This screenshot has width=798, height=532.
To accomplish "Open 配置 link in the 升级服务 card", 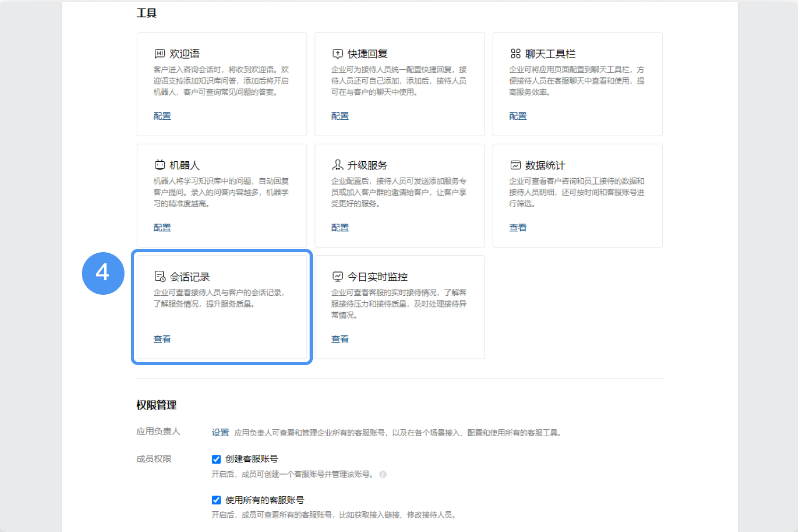I will point(340,228).
